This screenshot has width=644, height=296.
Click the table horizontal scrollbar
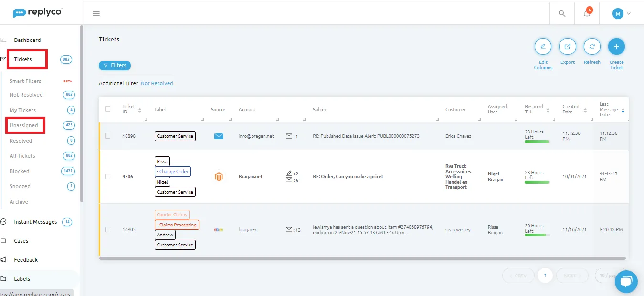click(362, 258)
